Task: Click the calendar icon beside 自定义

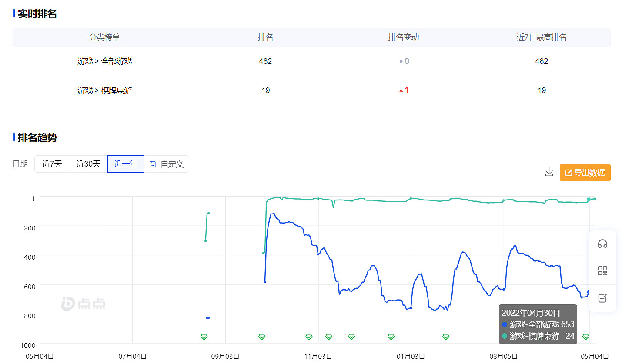Action: tap(153, 164)
